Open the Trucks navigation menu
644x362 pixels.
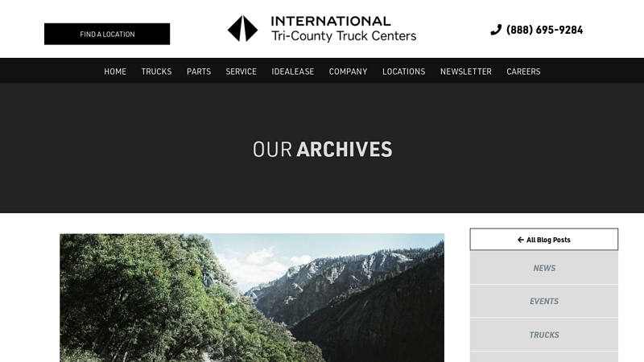point(156,72)
